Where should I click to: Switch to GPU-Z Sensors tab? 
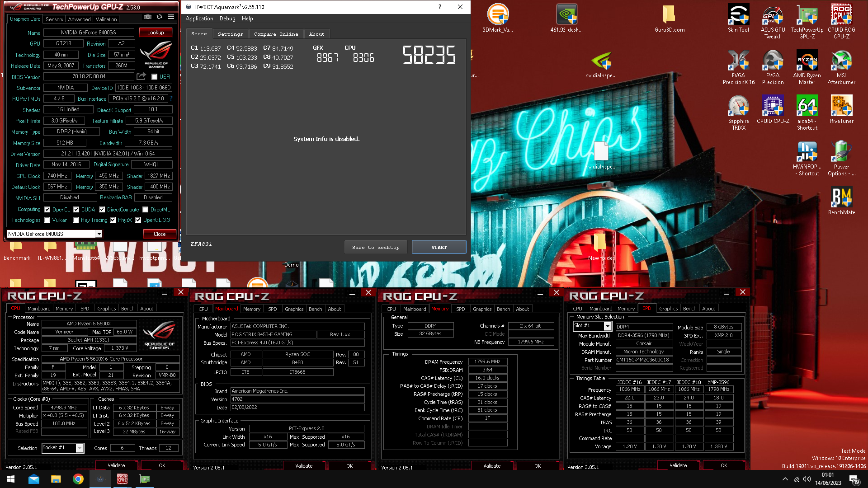point(54,19)
